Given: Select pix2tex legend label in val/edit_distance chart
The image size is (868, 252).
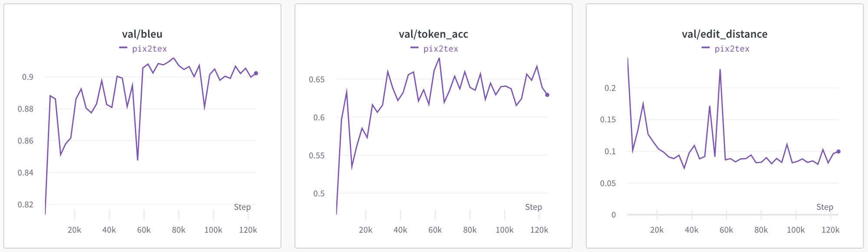Looking at the screenshot, I should click(732, 49).
